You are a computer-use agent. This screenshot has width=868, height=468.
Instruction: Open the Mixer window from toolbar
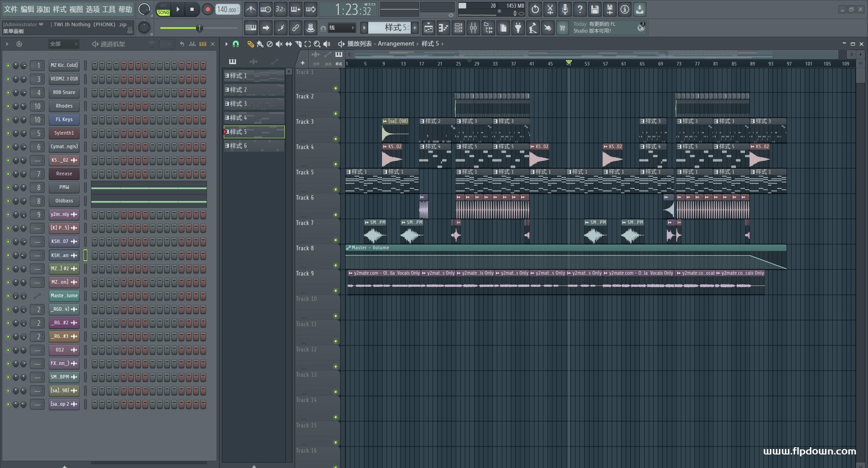tap(473, 28)
